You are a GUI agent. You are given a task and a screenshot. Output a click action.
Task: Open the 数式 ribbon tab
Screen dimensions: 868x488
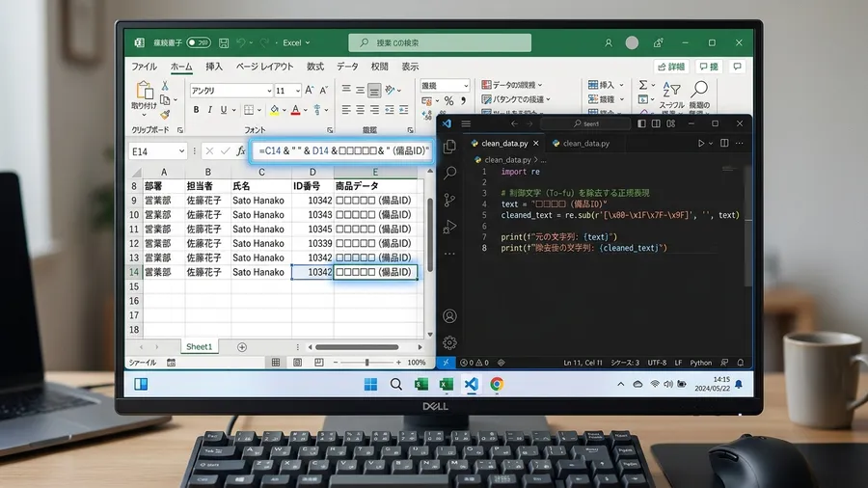315,67
